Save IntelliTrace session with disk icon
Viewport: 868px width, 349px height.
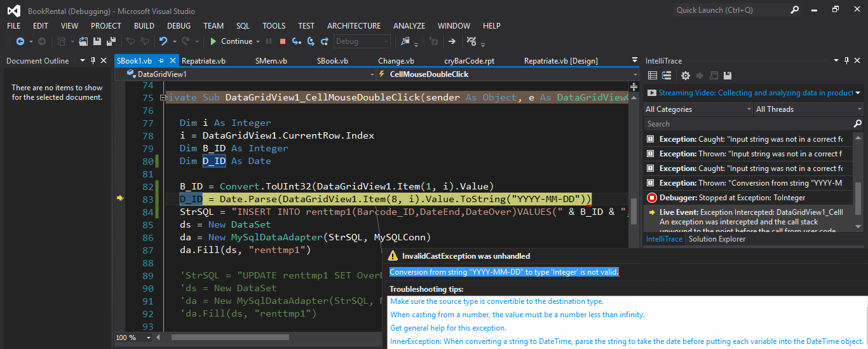pyautogui.click(x=728, y=76)
